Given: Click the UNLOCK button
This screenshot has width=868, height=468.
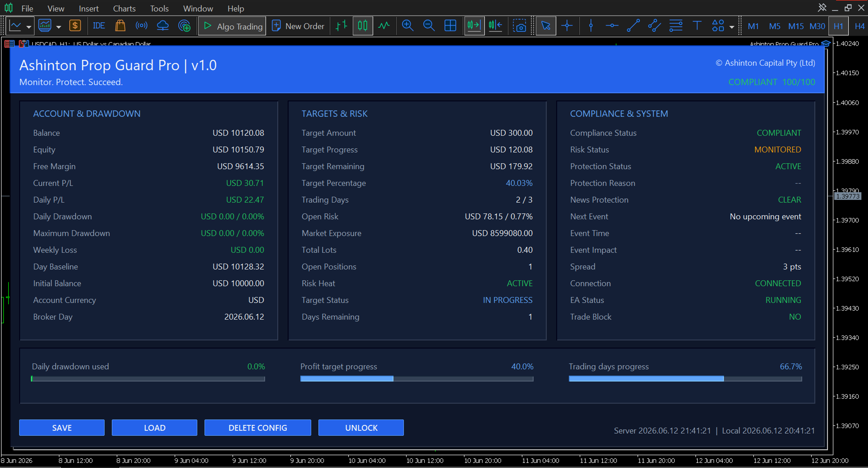Looking at the screenshot, I should 361,428.
